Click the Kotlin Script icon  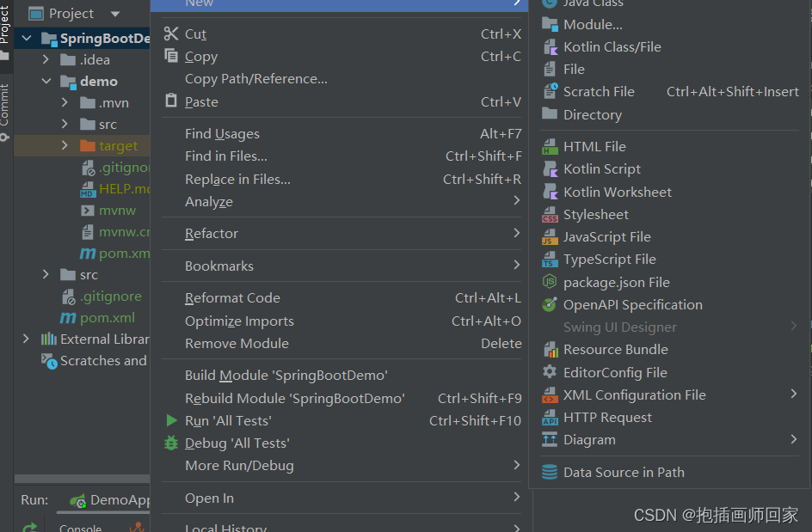550,169
